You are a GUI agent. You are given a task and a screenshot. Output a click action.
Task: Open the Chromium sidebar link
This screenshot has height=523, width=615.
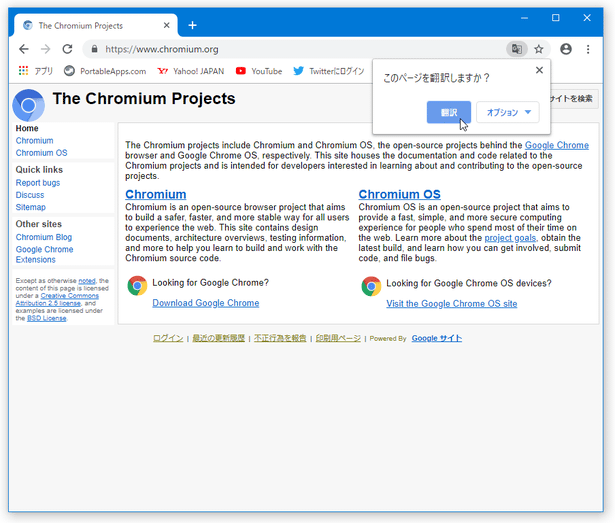[x=35, y=140]
